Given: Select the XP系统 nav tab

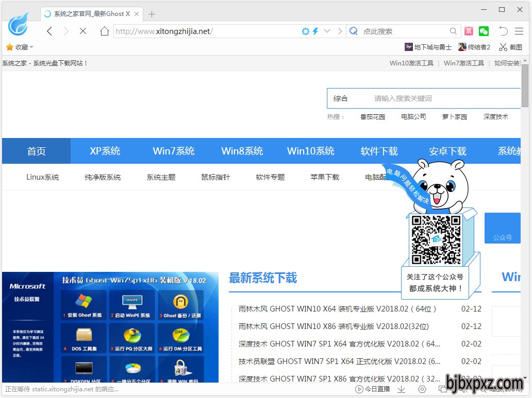Looking at the screenshot, I should coord(105,151).
